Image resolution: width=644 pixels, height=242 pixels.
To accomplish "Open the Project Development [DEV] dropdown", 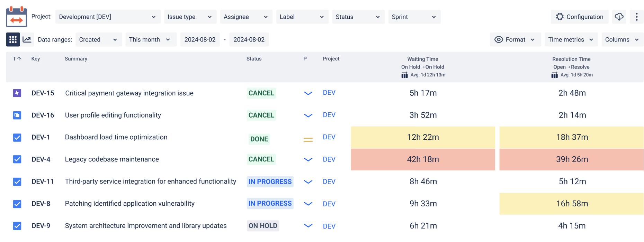I will coord(108,17).
